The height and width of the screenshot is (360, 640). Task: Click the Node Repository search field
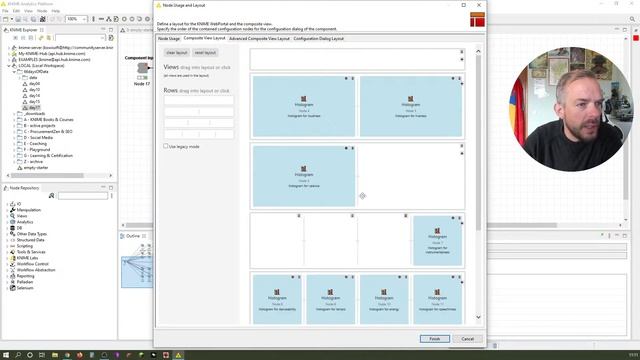[82, 196]
